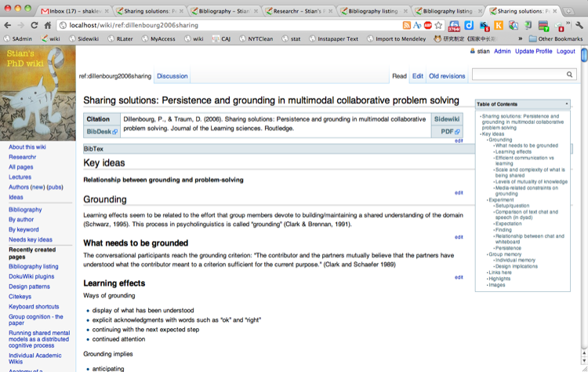
Task: Click the wiki search input field
Action: tap(519, 75)
